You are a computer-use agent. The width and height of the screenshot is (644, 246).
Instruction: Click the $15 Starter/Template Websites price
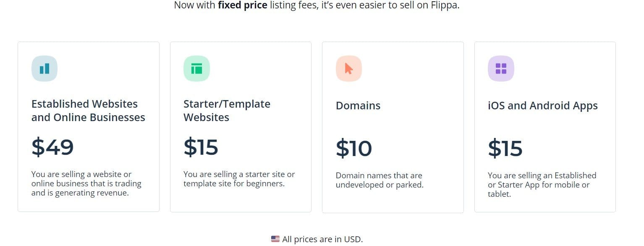click(201, 147)
